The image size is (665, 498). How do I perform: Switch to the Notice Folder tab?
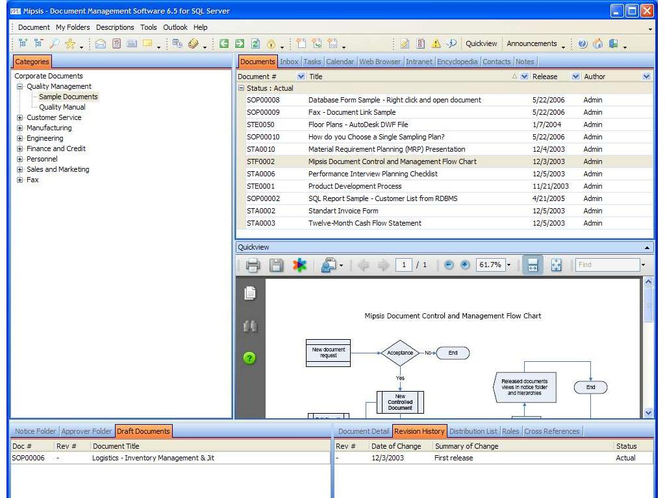point(35,431)
